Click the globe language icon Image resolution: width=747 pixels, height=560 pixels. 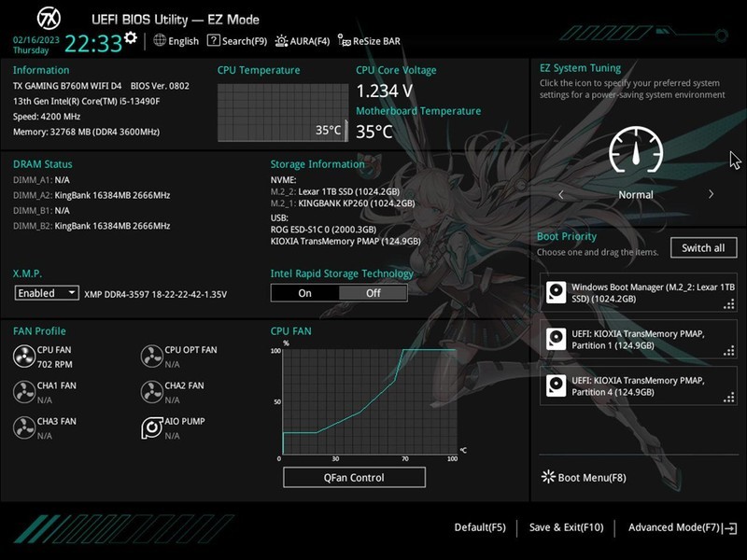(160, 40)
